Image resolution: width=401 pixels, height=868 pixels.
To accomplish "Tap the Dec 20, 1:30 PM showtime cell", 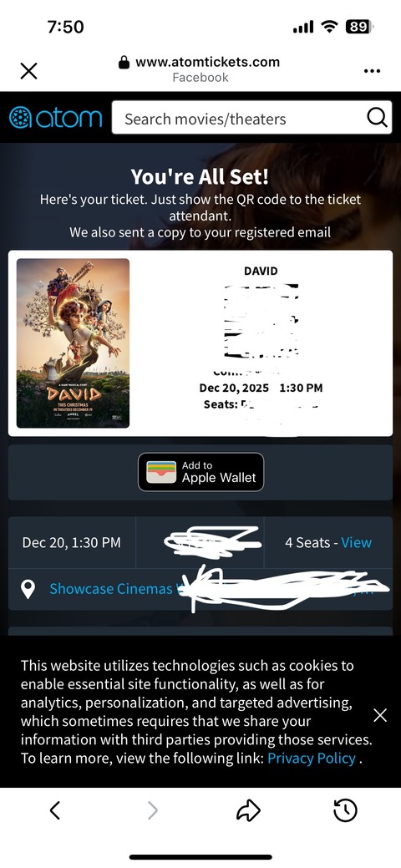I will 72,542.
